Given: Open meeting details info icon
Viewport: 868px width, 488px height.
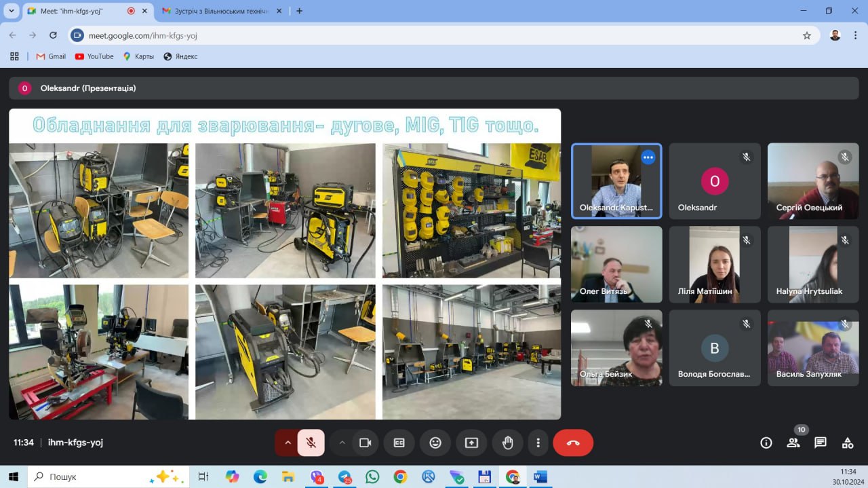Looking at the screenshot, I should (x=766, y=443).
